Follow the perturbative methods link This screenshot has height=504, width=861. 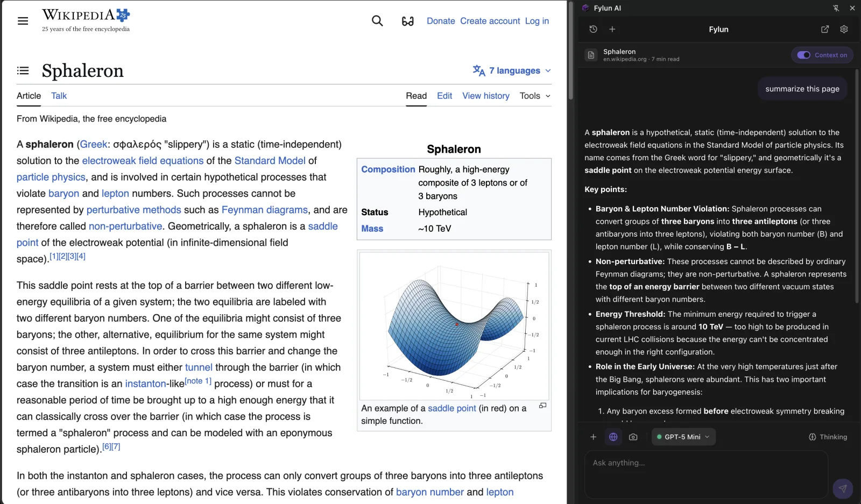coord(134,210)
